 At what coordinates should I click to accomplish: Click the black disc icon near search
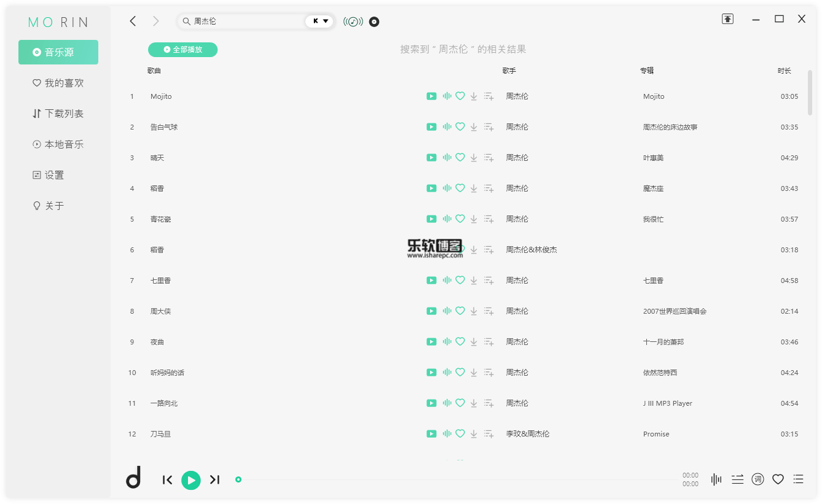pyautogui.click(x=374, y=22)
